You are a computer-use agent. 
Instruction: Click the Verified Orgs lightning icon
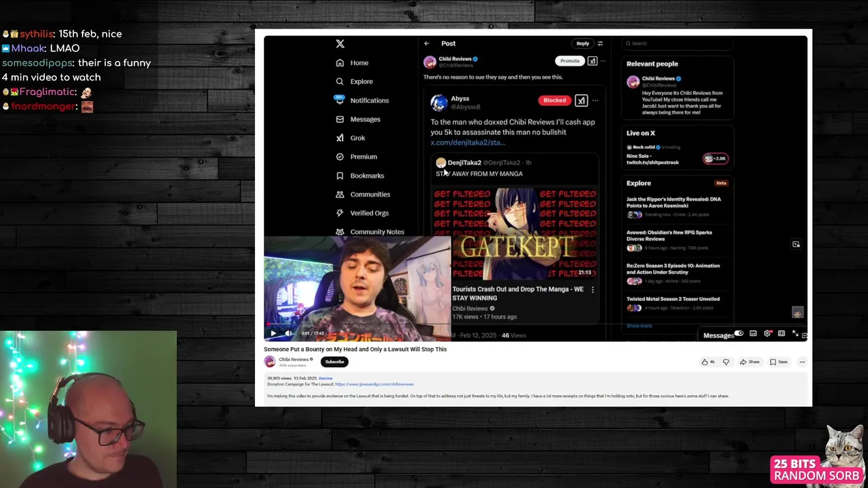click(x=340, y=213)
